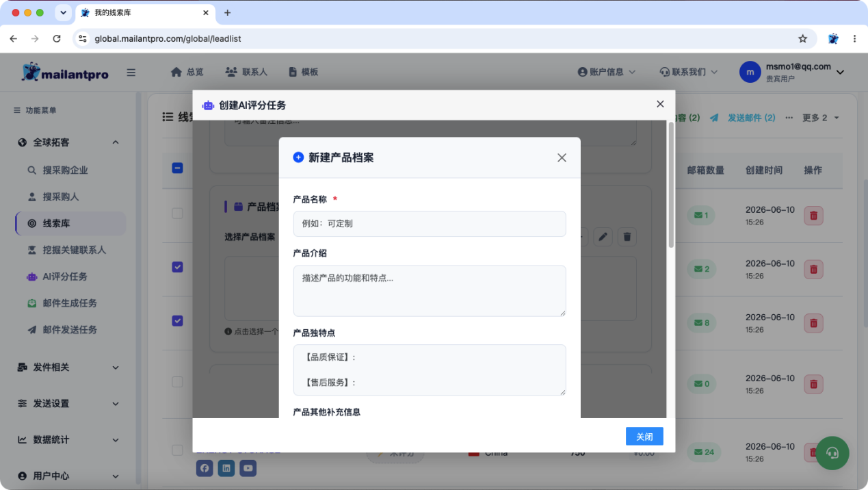
Task: Click the 功能菜单 header icon
Action: click(17, 110)
